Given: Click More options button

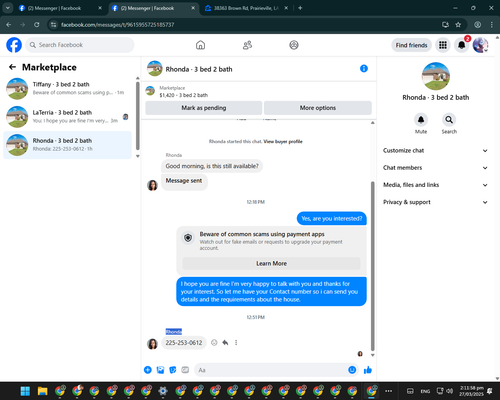Looking at the screenshot, I should point(318,108).
